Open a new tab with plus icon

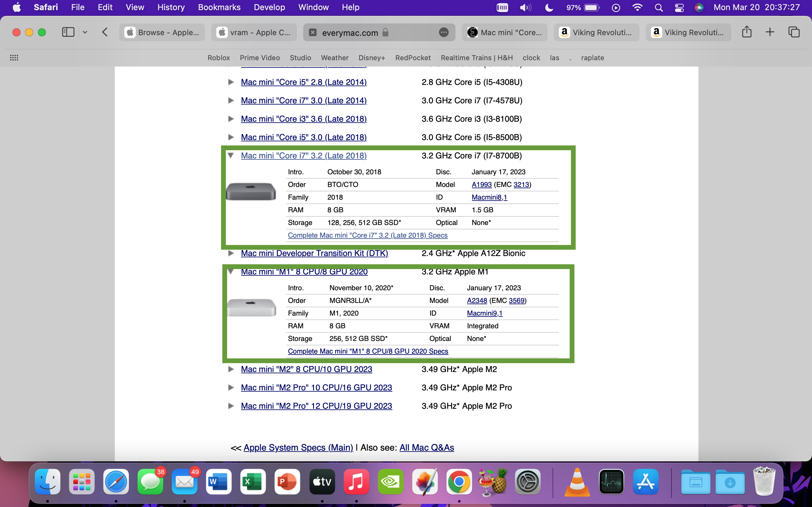[x=770, y=32]
